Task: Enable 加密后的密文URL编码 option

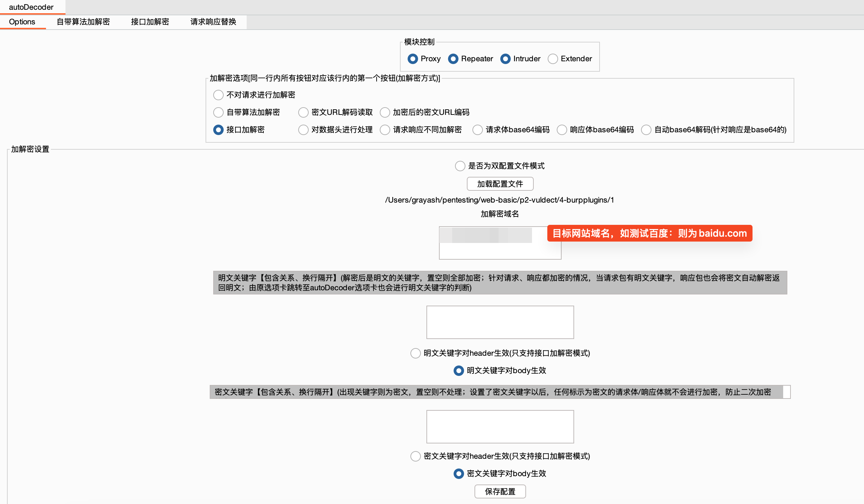Action: (x=385, y=112)
